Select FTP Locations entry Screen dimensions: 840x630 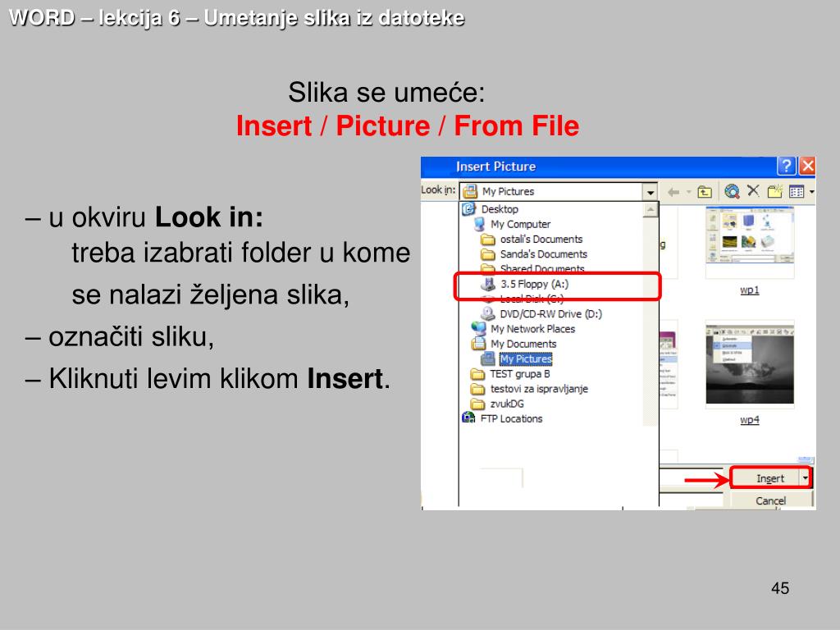[511, 419]
